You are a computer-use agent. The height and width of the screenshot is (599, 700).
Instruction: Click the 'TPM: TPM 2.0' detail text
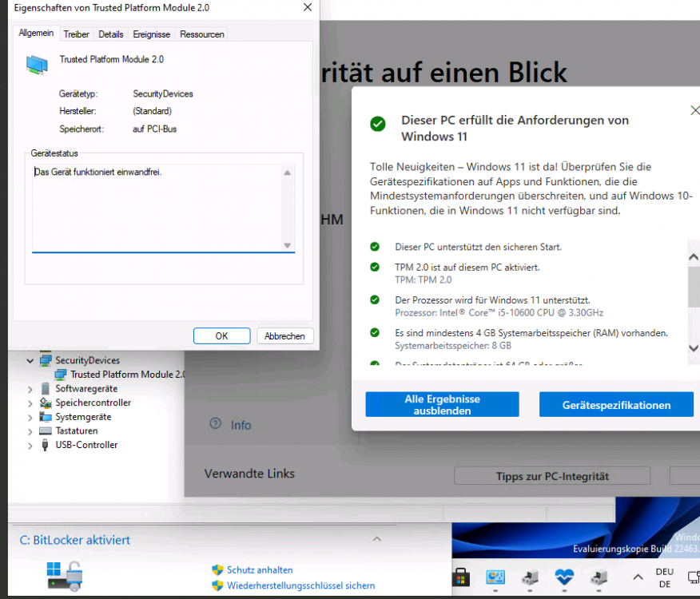424,280
